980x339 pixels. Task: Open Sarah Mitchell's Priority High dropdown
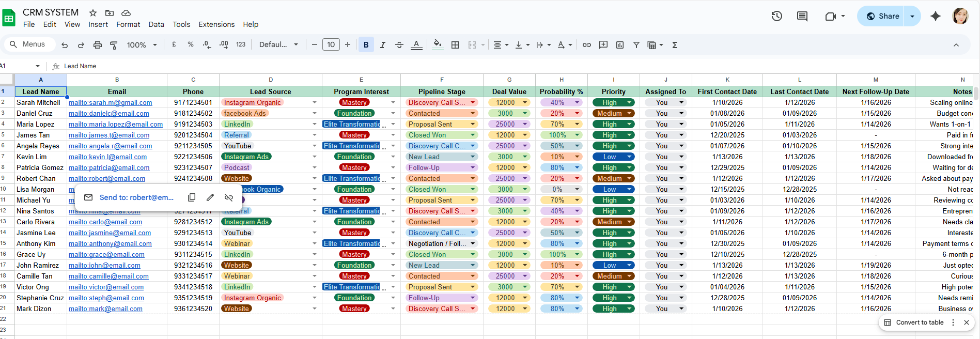(x=629, y=102)
